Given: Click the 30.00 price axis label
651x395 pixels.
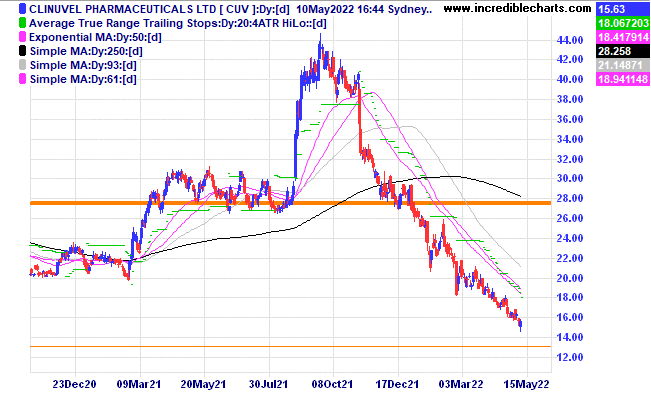Looking at the screenshot, I should coord(570,178).
